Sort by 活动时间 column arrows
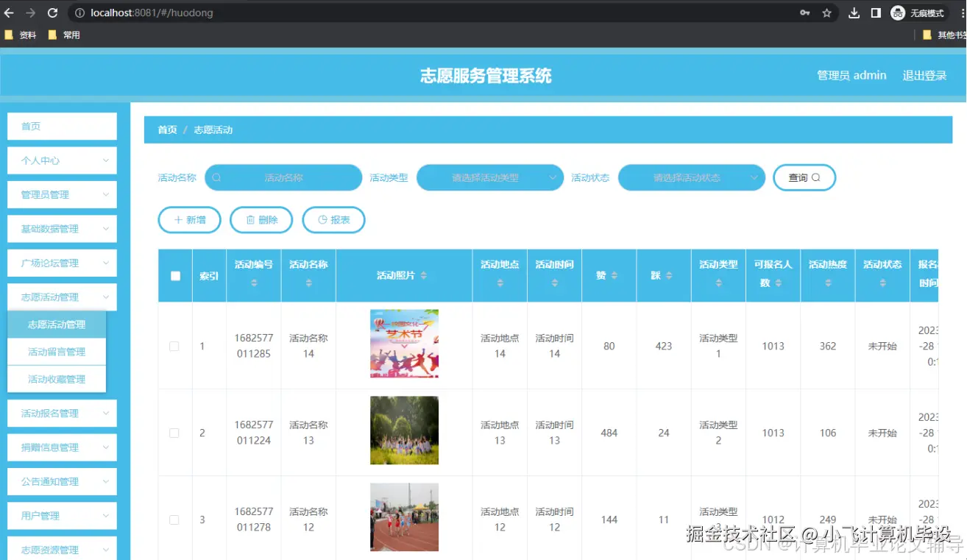 click(x=554, y=283)
